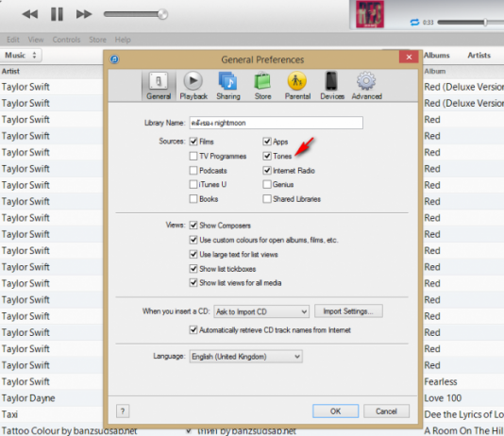Click the rewind playback button
Screen dimensions: 504x436
(x=30, y=14)
